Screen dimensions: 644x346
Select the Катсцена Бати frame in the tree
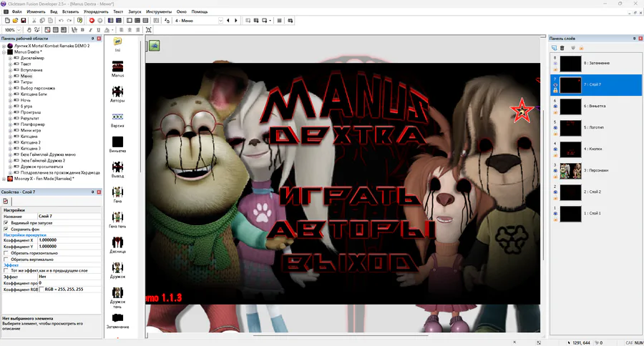[34, 94]
